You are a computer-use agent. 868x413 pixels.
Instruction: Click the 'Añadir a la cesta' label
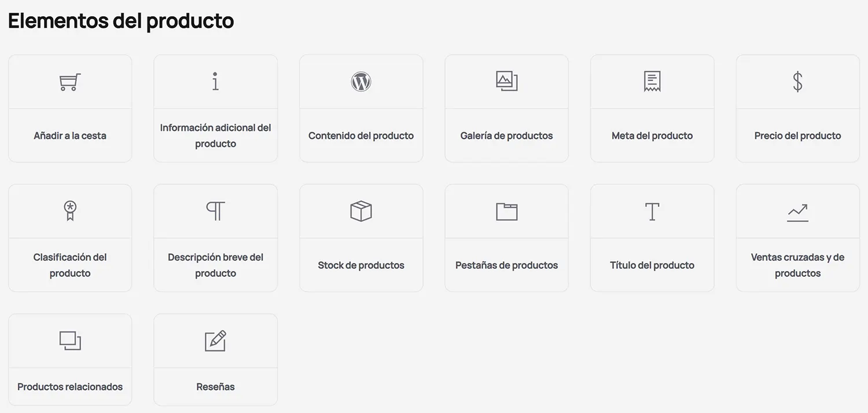70,136
